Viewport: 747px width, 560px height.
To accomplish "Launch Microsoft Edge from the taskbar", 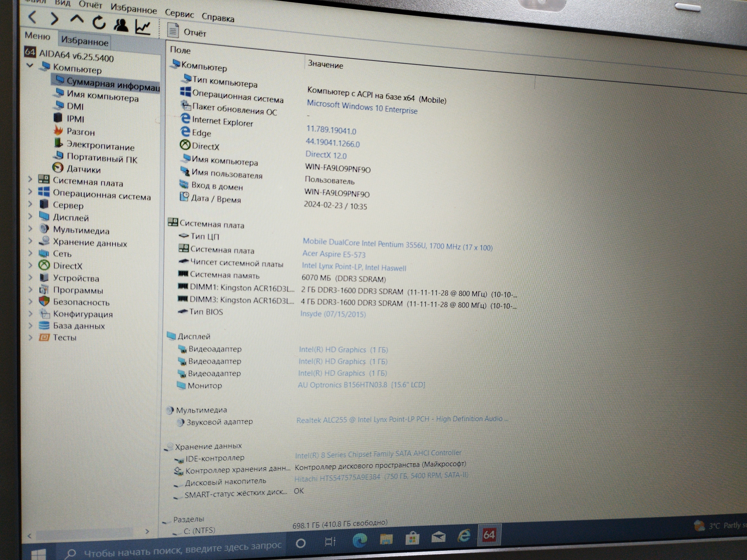I will [x=360, y=540].
